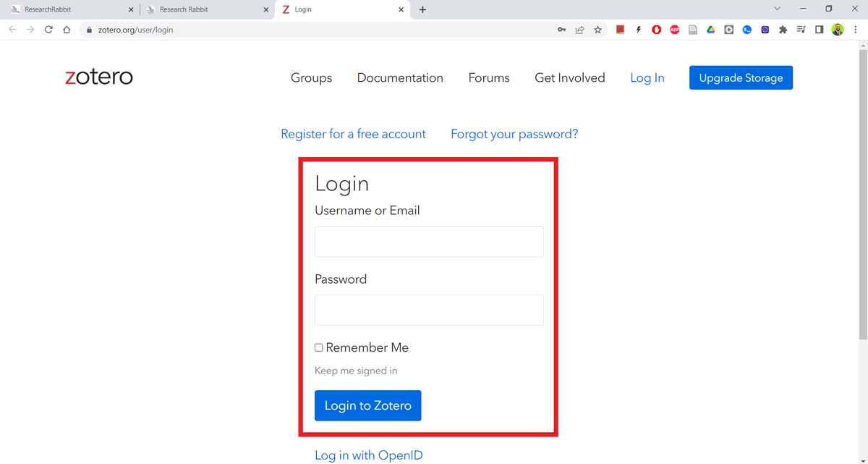Click the address bar URL
The image size is (868, 464).
tap(135, 30)
